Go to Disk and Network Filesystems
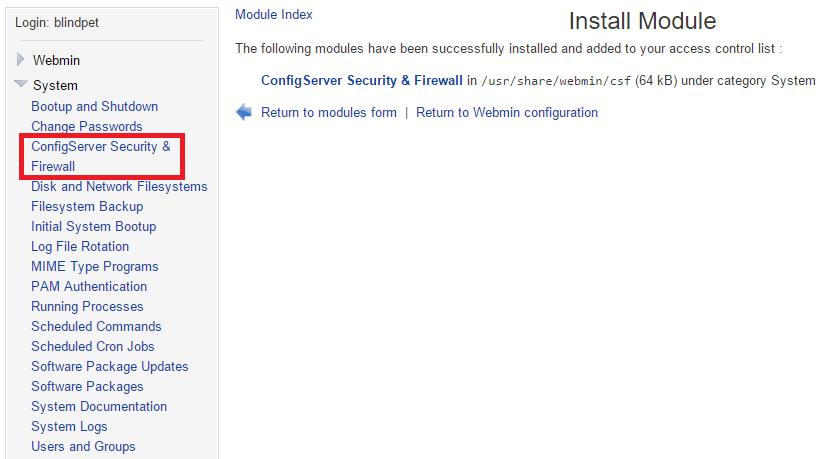This screenshot has height=459, width=837. 119,186
